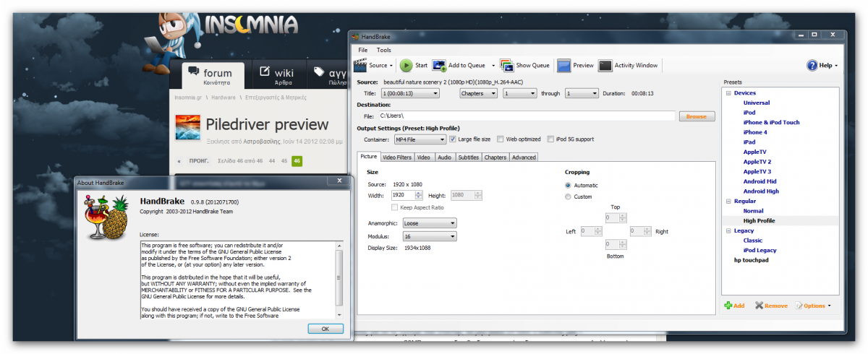Click the destination File path field
The image size is (868, 354).
(x=527, y=116)
